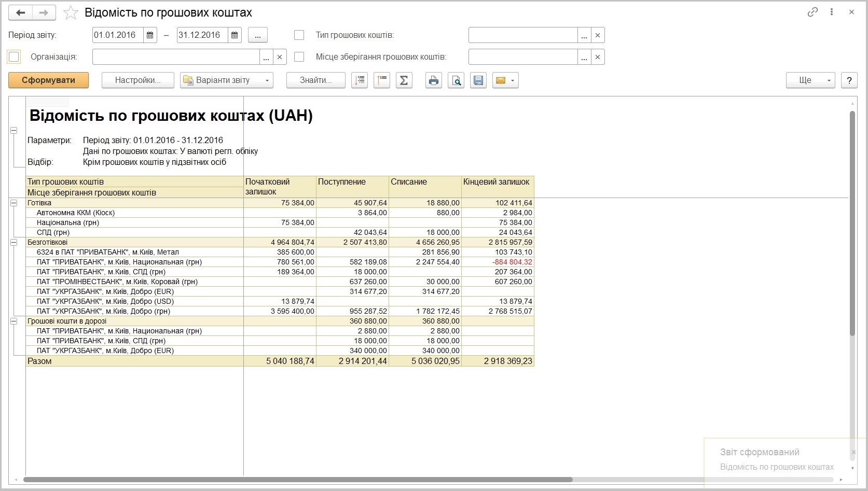Enable Місце зберігання грошових коштів checkbox
Viewport: 868px width, 491px height.
coord(299,57)
